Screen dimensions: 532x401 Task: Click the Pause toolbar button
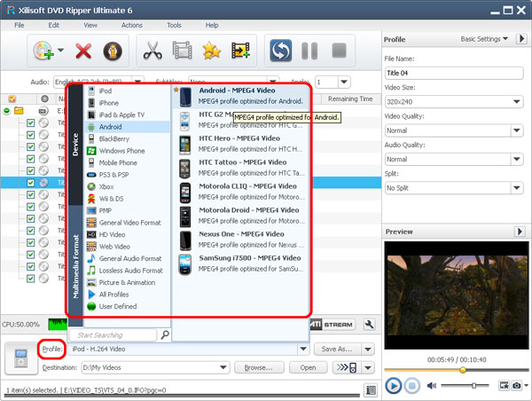tap(309, 51)
